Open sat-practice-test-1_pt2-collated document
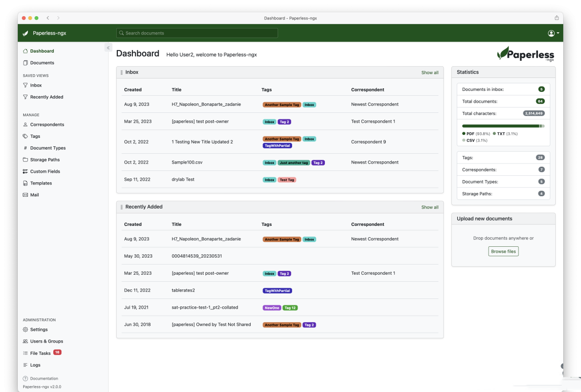Image resolution: width=581 pixels, height=392 pixels. click(x=205, y=308)
